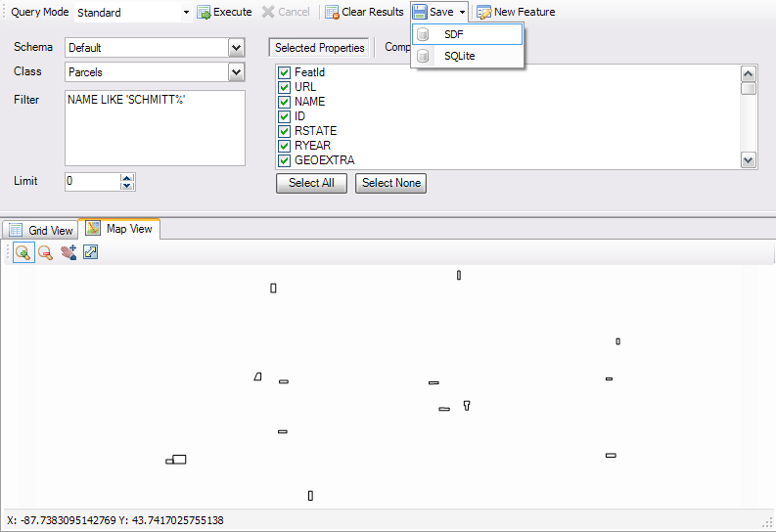
Task: Select the Pan hand map tool
Action: click(x=68, y=252)
